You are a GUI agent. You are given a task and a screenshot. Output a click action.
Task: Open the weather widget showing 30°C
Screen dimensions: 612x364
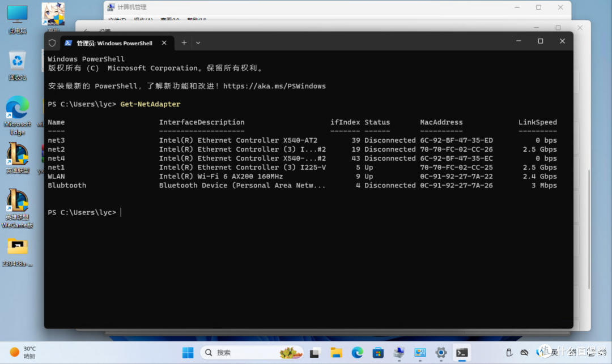23,352
